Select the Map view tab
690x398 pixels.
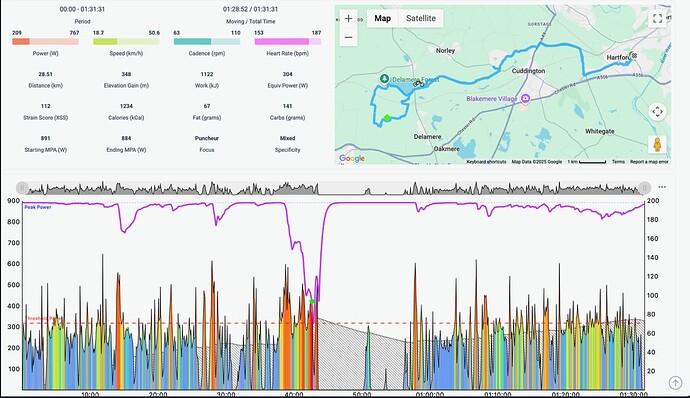[x=382, y=18]
